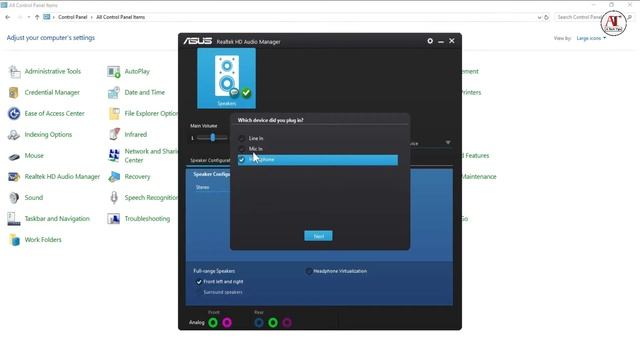Open Troubleshooting icon

coord(114,219)
